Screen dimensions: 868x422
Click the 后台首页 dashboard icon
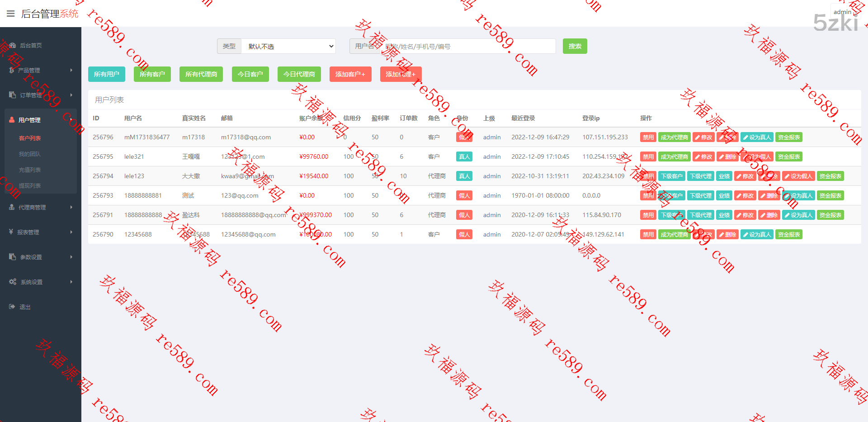[13, 45]
